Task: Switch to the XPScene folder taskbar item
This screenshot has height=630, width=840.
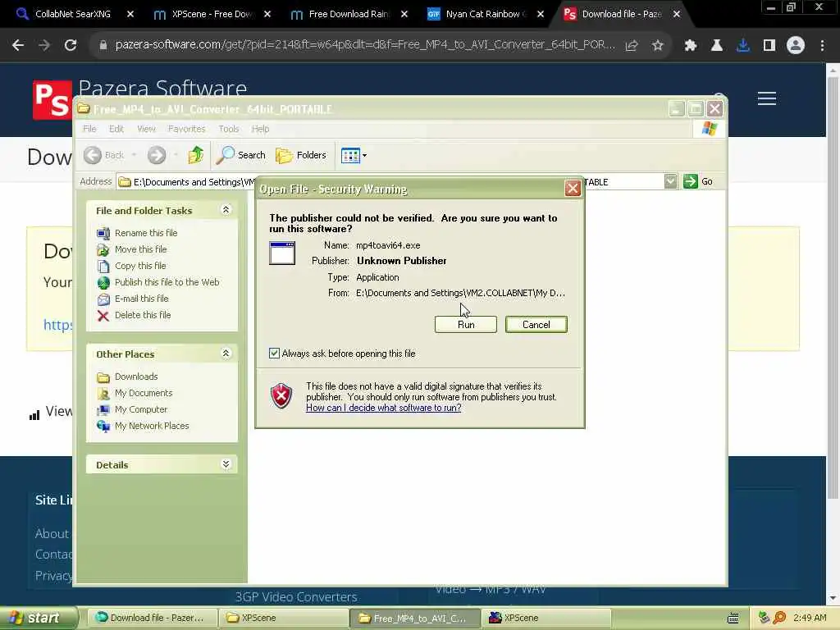Action: click(x=283, y=618)
